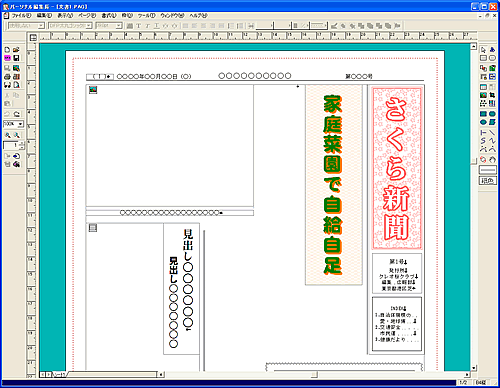
Task: Open the 書式 menu
Action: click(x=109, y=15)
